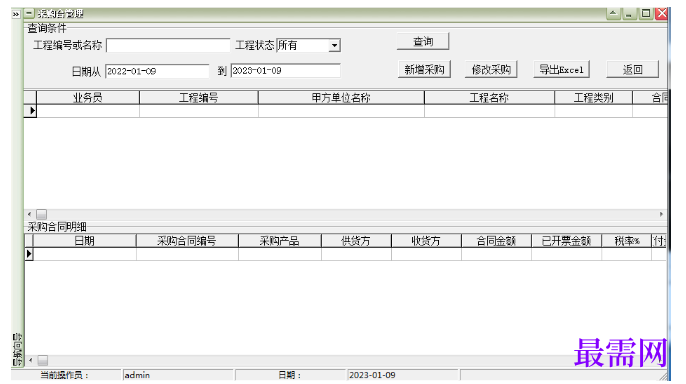Select the end date field 2023-01-09
The width and height of the screenshot is (686, 384).
tap(285, 71)
